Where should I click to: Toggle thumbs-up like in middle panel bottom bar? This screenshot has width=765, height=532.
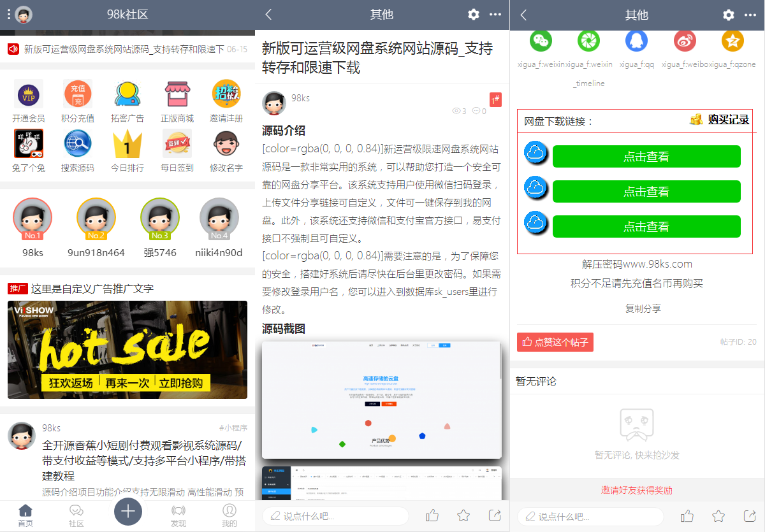[432, 515]
